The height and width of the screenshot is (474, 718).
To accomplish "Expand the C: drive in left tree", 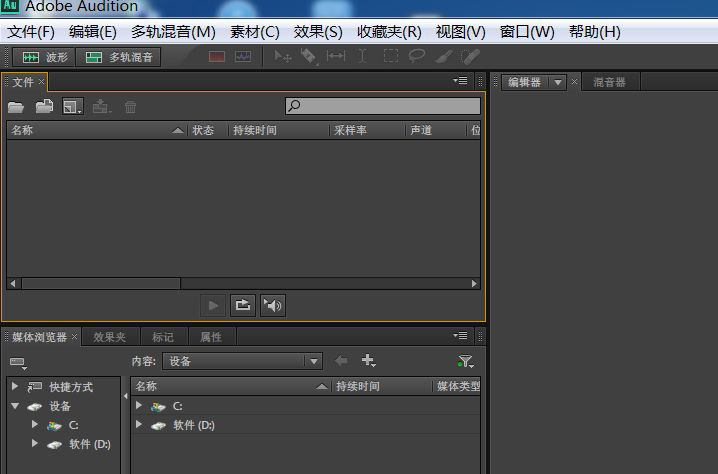I will [34, 425].
